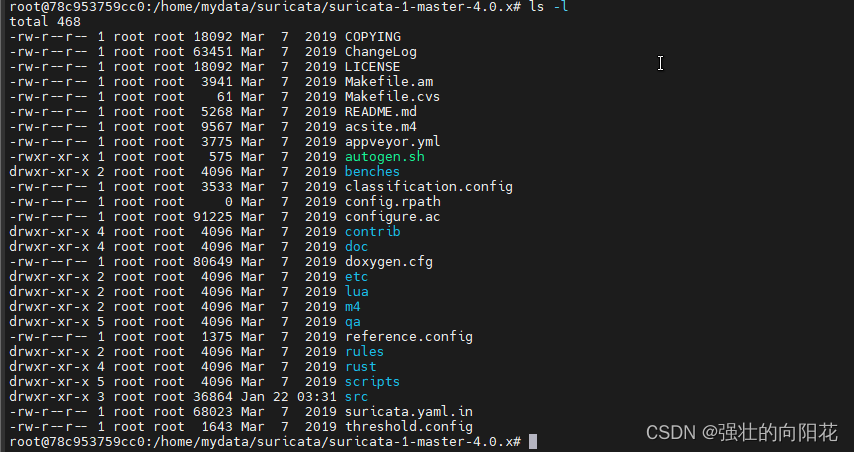
Task: Click the 'total 468' line
Action: 45,22
